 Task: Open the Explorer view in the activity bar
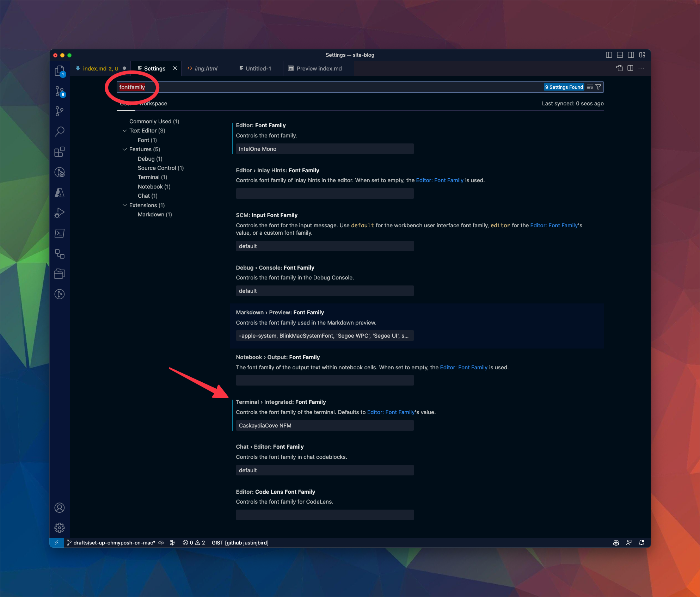[60, 70]
